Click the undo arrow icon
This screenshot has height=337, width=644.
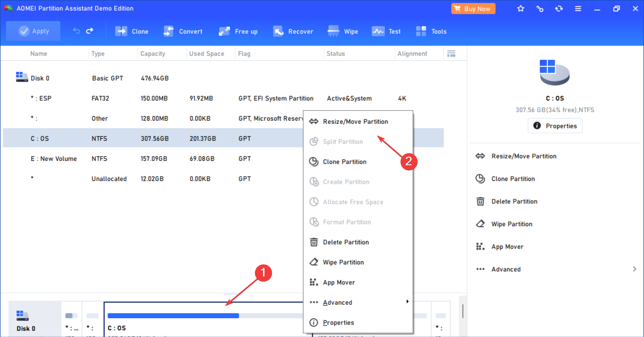pyautogui.click(x=75, y=31)
